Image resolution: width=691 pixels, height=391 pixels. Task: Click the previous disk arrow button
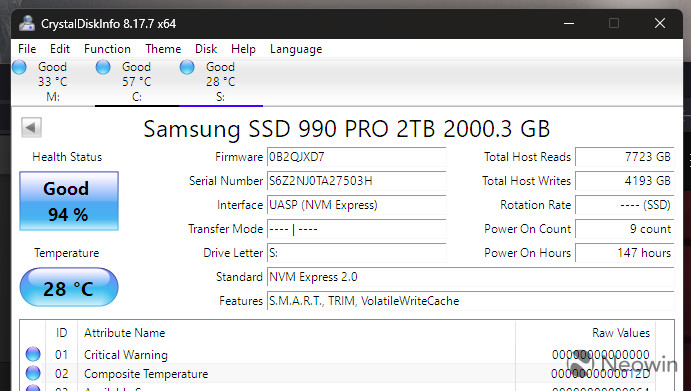(x=31, y=128)
